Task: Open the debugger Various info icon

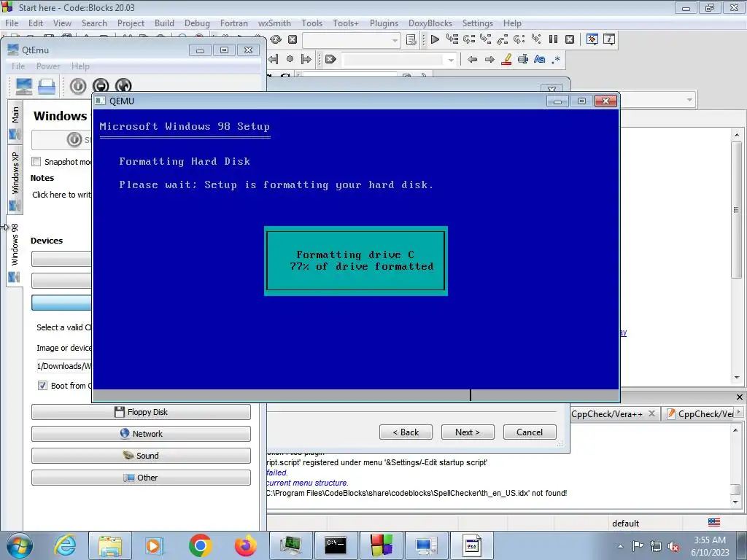Action: [x=609, y=39]
